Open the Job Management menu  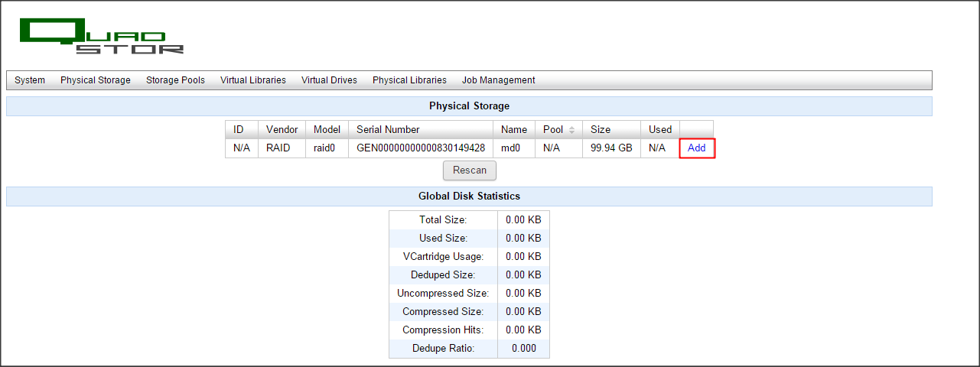(498, 80)
